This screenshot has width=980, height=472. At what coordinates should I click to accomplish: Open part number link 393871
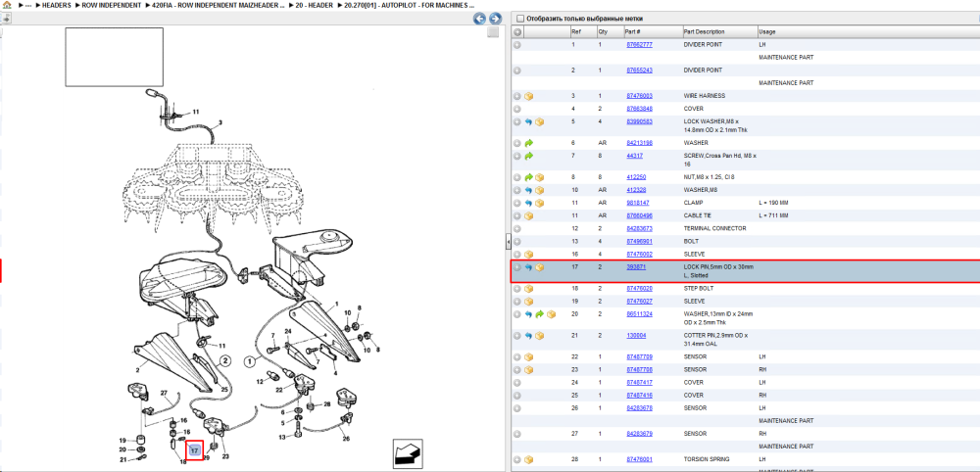[x=636, y=267]
